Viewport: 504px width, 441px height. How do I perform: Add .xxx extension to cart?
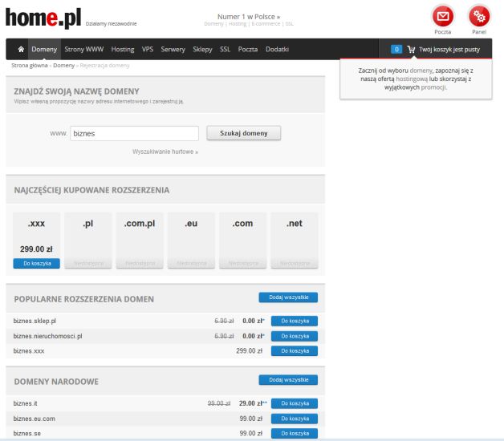37,263
